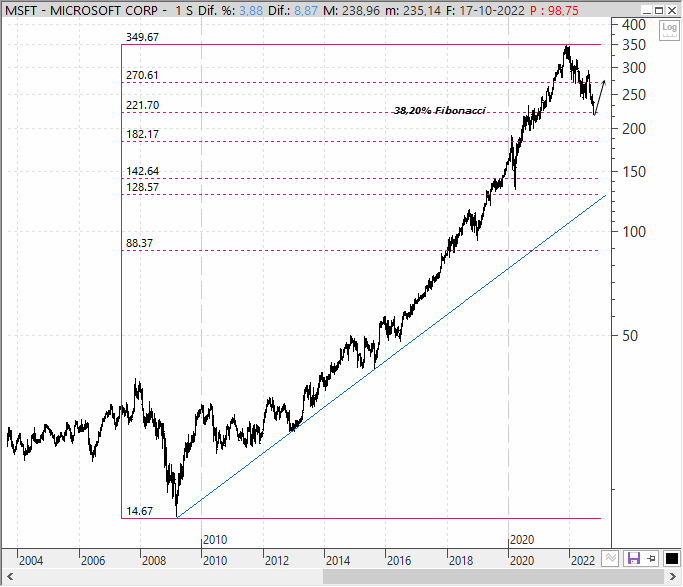Screen dimensions: 683x587
Task: Maximize the MSFT chart window
Action: click(659, 10)
